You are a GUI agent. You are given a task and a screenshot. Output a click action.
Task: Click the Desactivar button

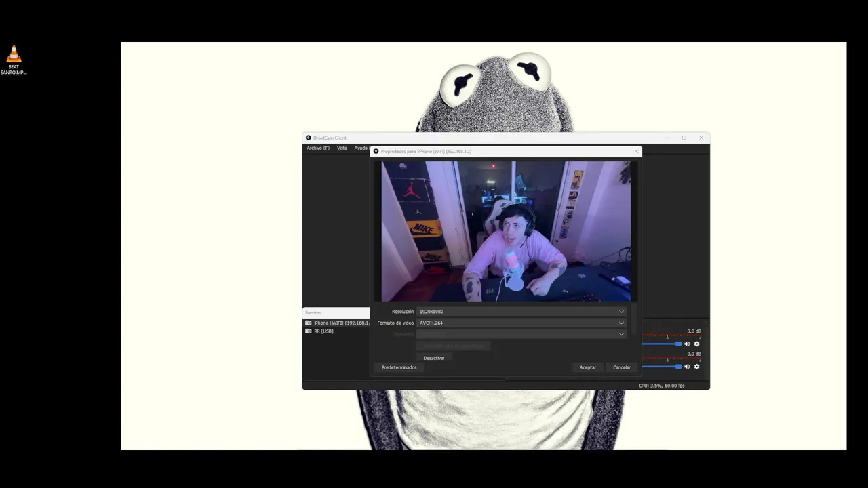pyautogui.click(x=434, y=358)
